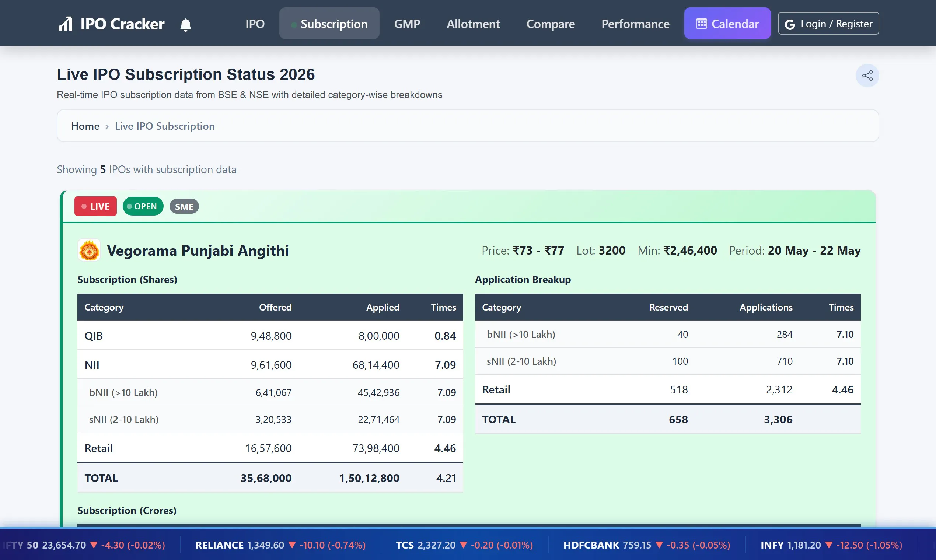Image resolution: width=936 pixels, height=560 pixels.
Task: Click the IPO Cracker logo icon
Action: [x=66, y=24]
